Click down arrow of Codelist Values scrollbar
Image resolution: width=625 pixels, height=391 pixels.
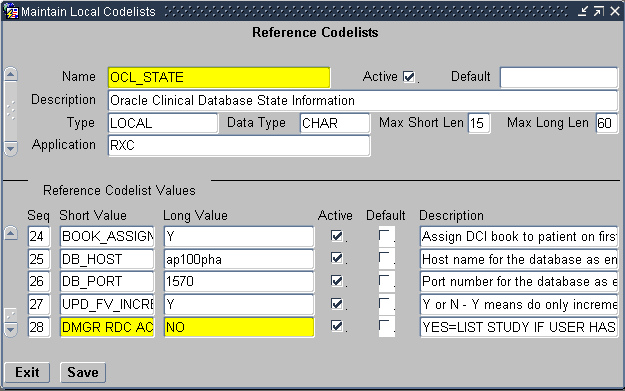[x=11, y=330]
